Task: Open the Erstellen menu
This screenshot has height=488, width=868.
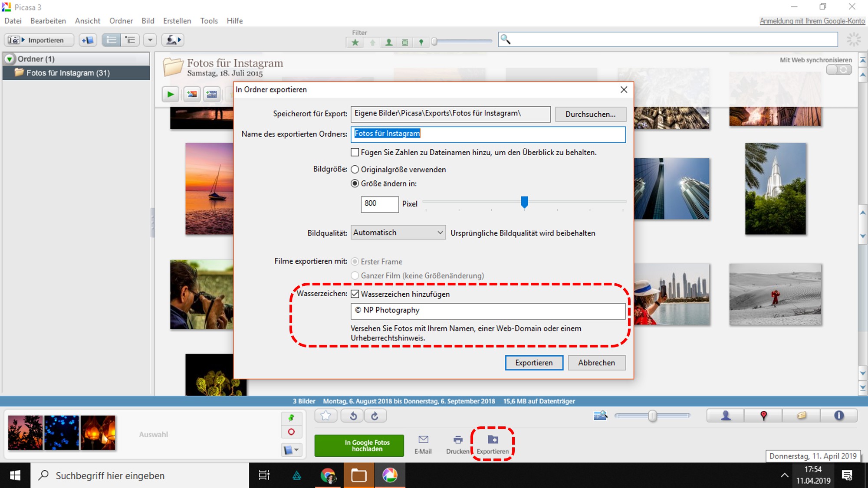Action: tap(177, 21)
